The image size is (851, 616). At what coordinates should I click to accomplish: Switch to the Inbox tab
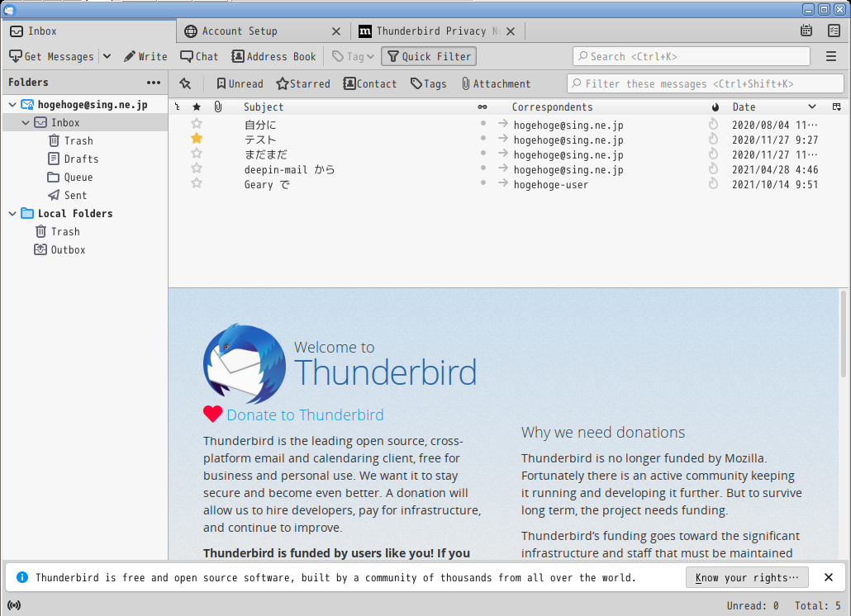89,31
